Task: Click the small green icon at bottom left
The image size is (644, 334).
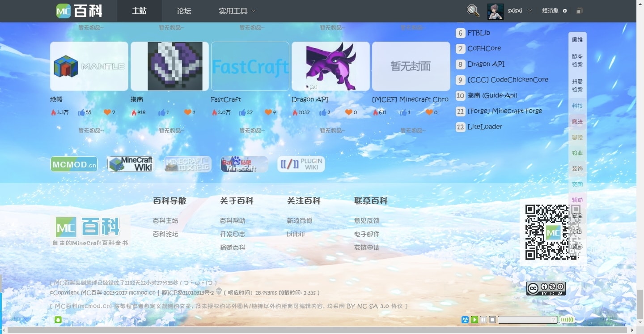Action: 58,320
